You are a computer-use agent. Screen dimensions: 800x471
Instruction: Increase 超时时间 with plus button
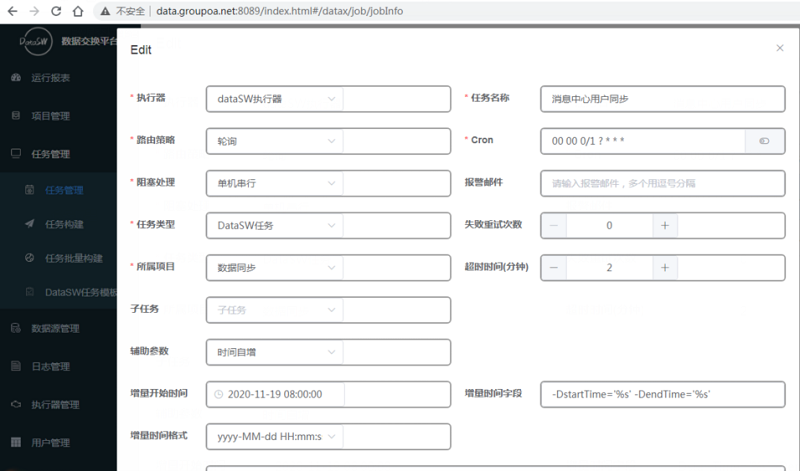coord(665,268)
